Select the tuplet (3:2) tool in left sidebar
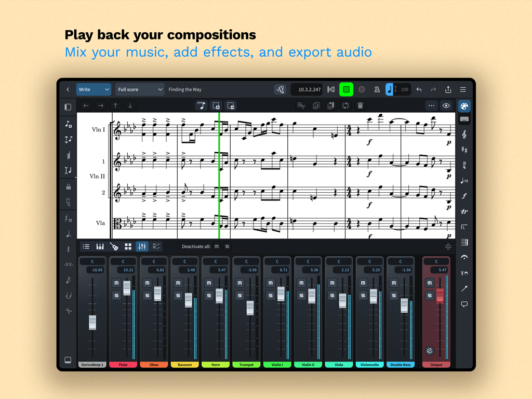The width and height of the screenshot is (532, 399). [x=68, y=264]
